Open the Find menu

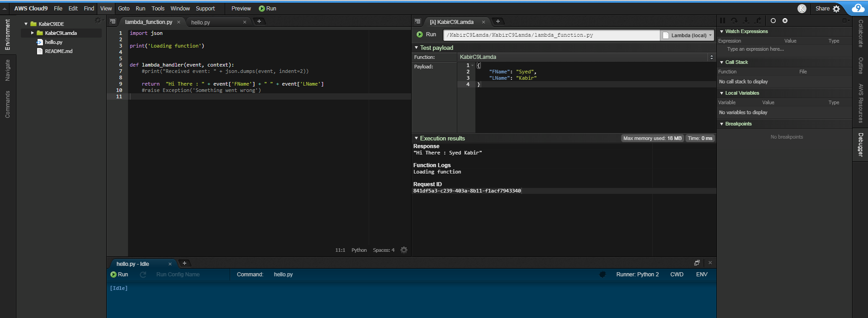click(x=89, y=9)
